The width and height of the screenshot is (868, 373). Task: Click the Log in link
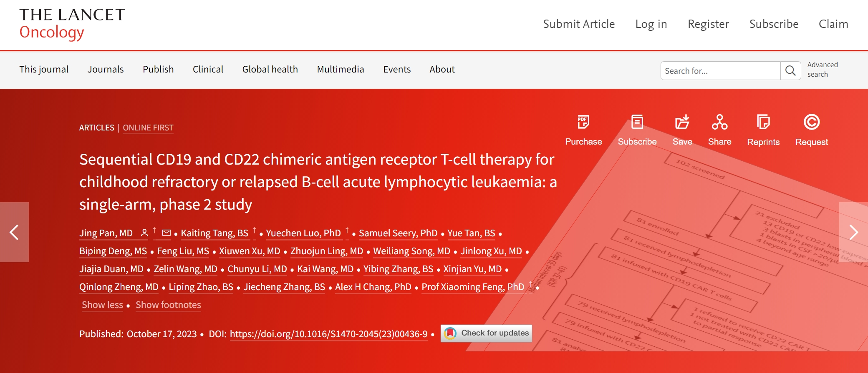coord(651,24)
